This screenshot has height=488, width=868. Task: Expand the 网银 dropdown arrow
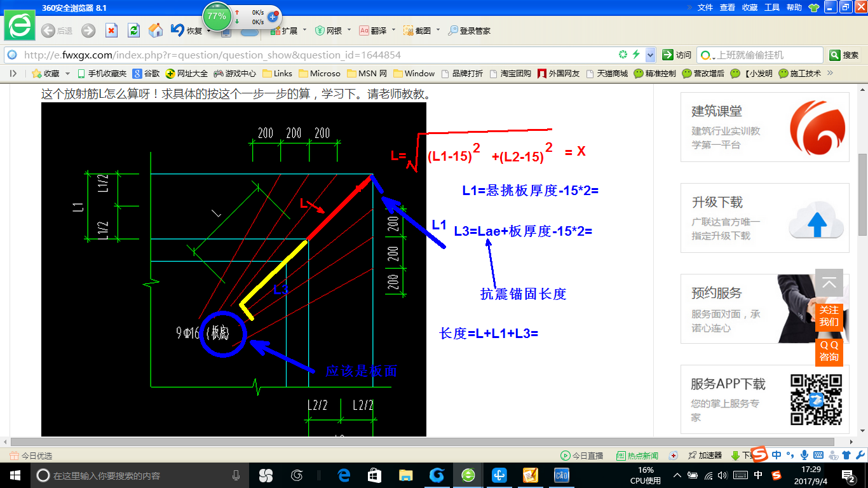(x=349, y=30)
